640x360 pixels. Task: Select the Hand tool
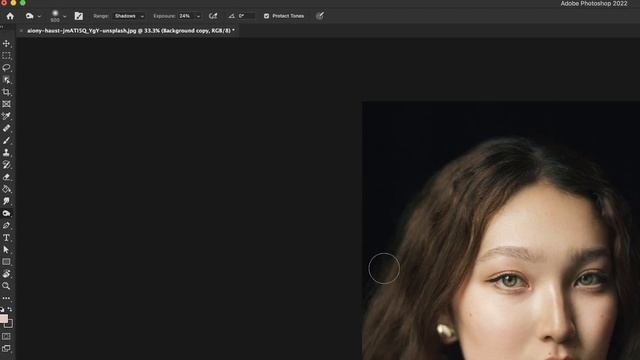coord(6,274)
